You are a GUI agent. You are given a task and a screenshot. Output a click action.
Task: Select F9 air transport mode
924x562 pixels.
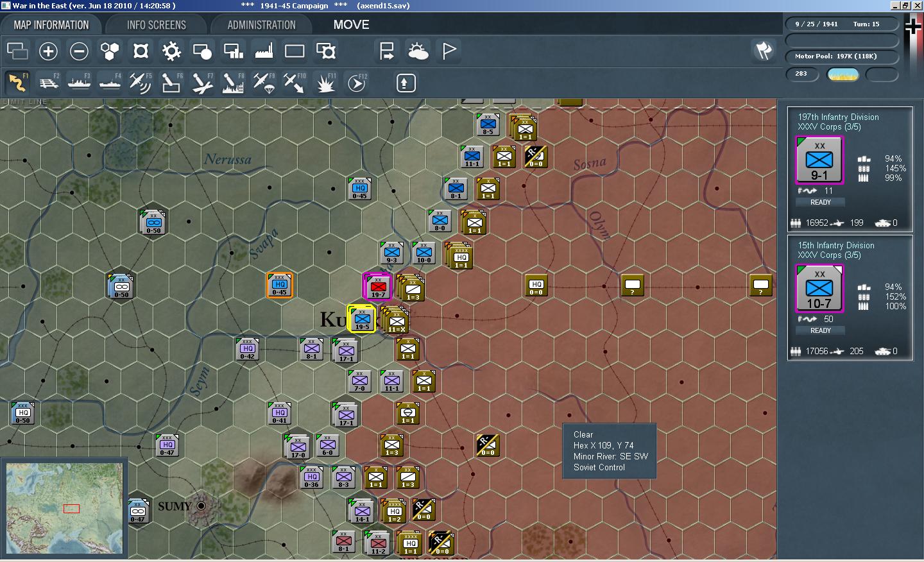pos(264,83)
